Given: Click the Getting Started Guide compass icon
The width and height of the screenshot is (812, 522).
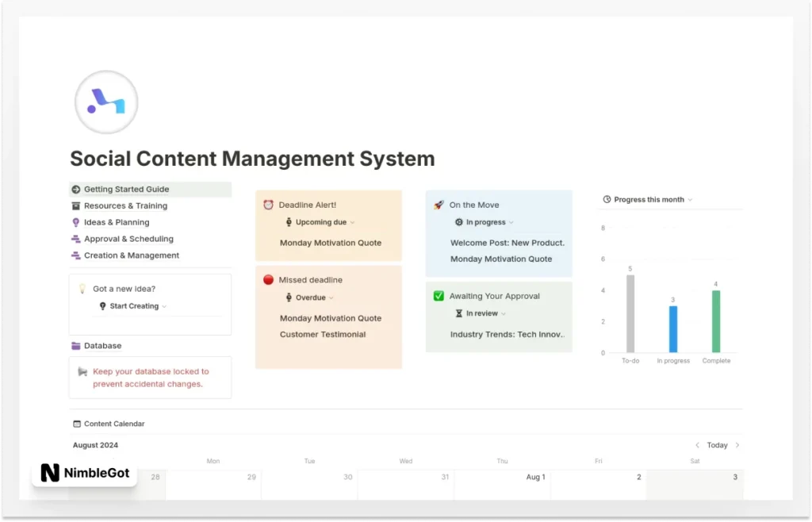Looking at the screenshot, I should 77,189.
